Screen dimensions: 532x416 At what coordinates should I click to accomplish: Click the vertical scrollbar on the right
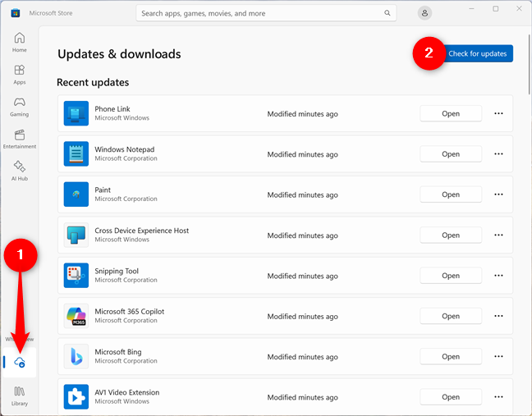[x=530, y=65]
